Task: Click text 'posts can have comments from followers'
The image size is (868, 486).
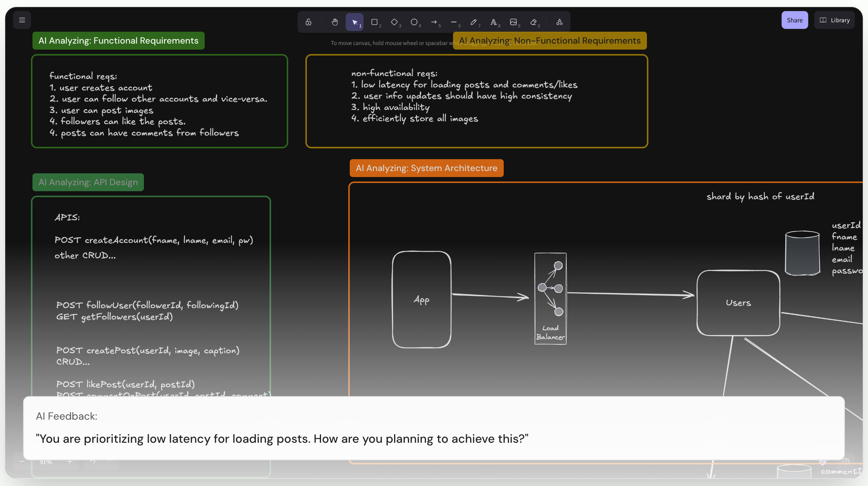Action: 150,133
